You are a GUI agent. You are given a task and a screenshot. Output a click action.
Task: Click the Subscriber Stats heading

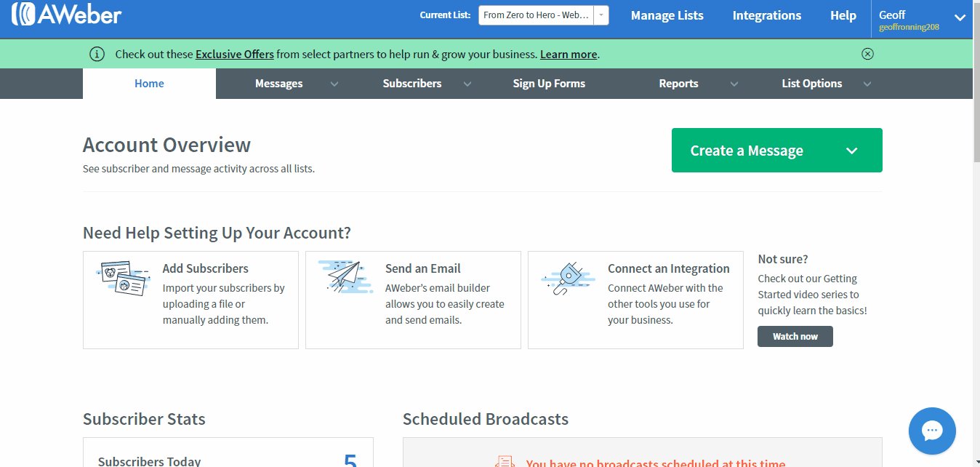[144, 419]
